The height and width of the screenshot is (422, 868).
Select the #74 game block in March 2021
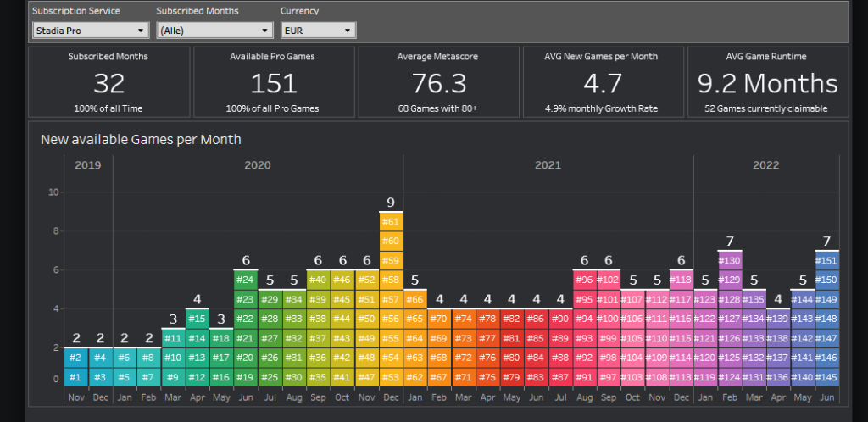point(464,319)
